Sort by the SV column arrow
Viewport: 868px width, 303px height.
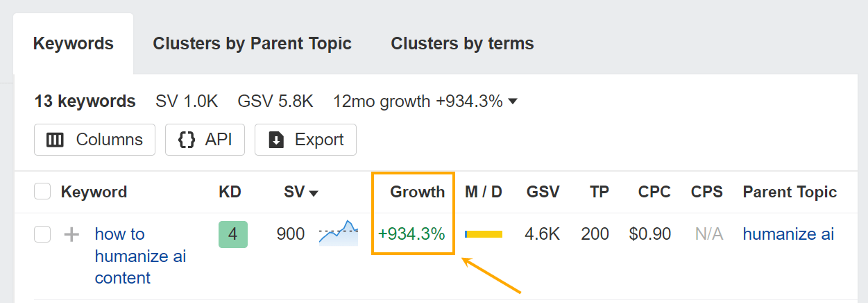point(314,193)
